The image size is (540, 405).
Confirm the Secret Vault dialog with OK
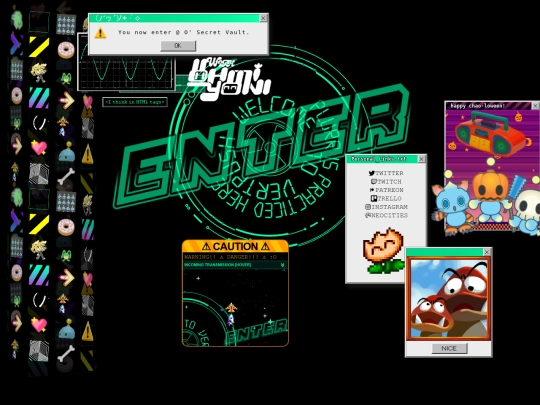point(178,45)
